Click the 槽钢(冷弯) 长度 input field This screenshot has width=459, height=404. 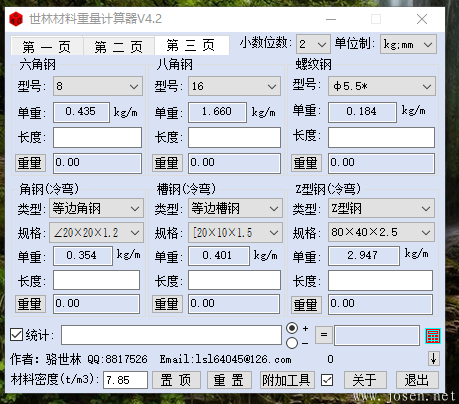(x=234, y=280)
